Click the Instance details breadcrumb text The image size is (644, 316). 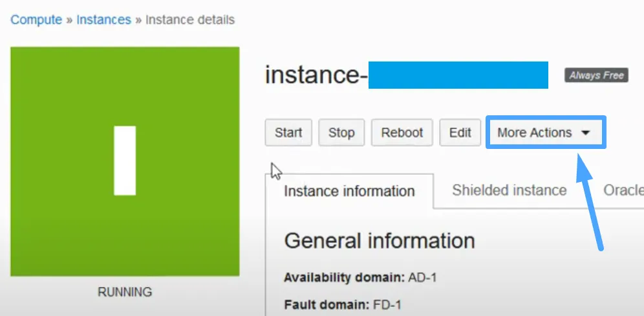[x=189, y=19]
